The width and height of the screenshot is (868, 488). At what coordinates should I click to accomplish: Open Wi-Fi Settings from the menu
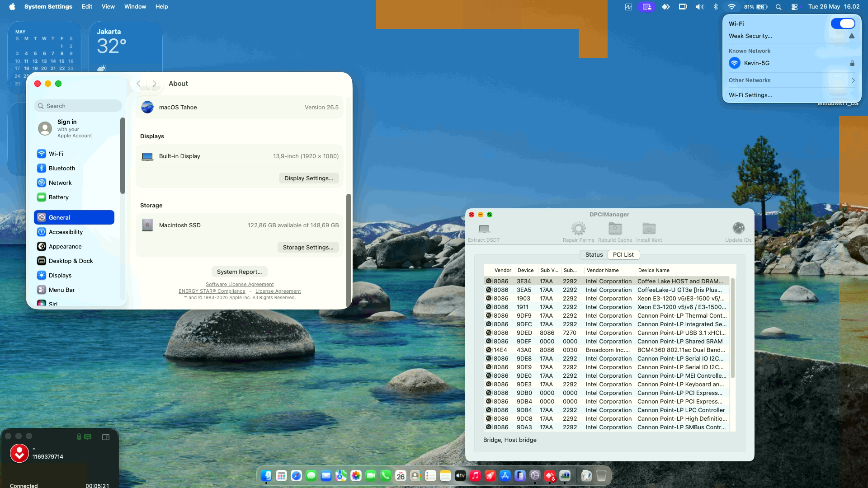(x=750, y=95)
